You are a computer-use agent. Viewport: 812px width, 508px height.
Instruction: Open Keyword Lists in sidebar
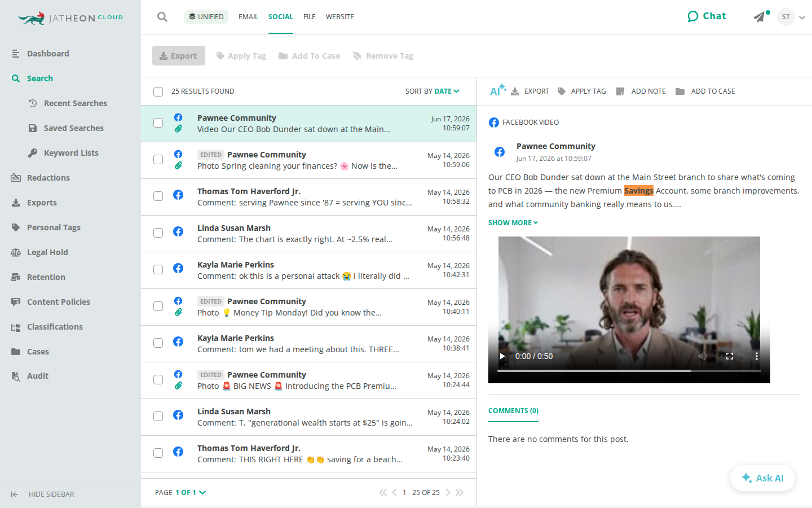pyautogui.click(x=63, y=153)
